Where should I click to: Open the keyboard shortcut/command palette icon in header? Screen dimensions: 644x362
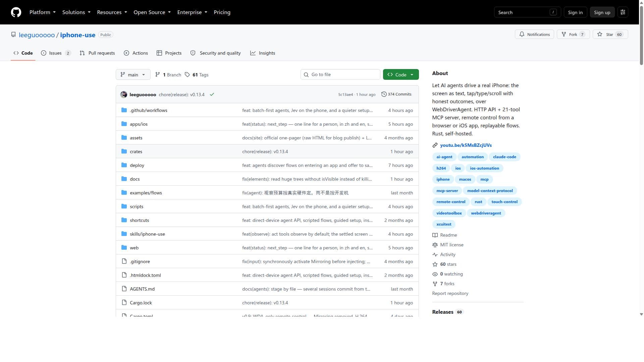tap(623, 12)
